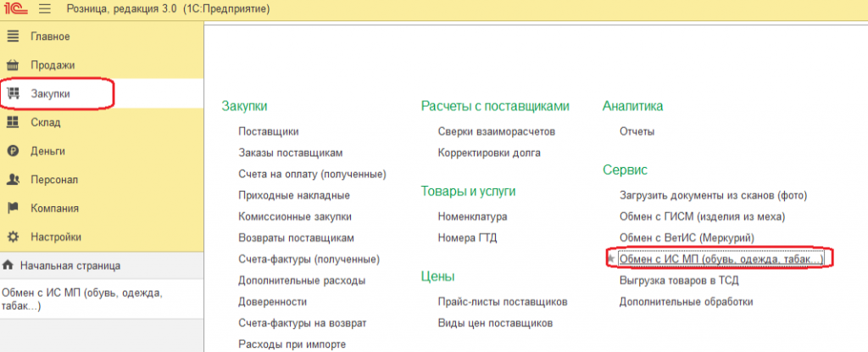Click the Склад grid icon
The width and height of the screenshot is (868, 352).
[x=13, y=122]
